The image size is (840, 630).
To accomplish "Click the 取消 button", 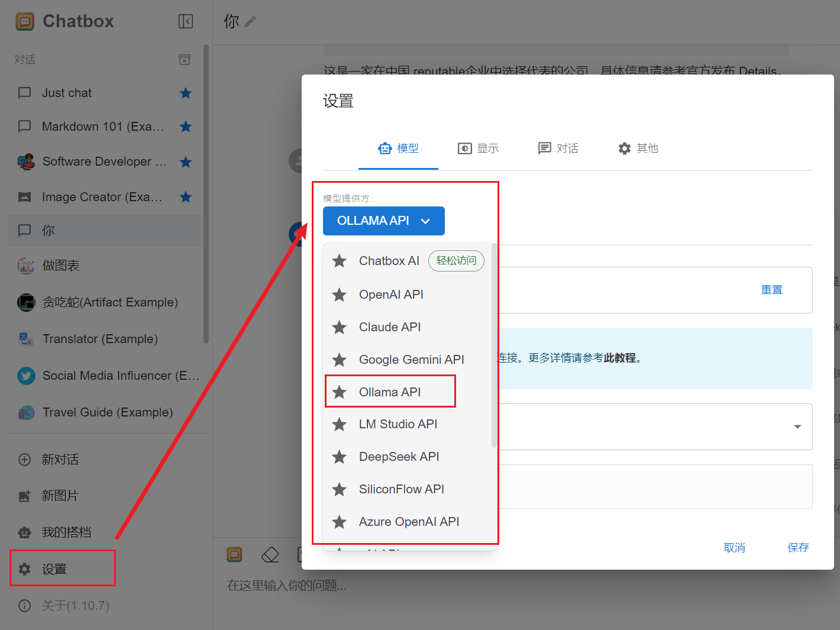I will [x=734, y=548].
